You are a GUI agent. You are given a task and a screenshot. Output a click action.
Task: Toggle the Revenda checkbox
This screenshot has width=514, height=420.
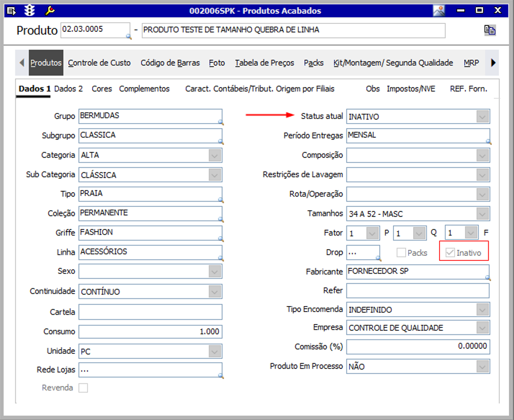pyautogui.click(x=83, y=388)
